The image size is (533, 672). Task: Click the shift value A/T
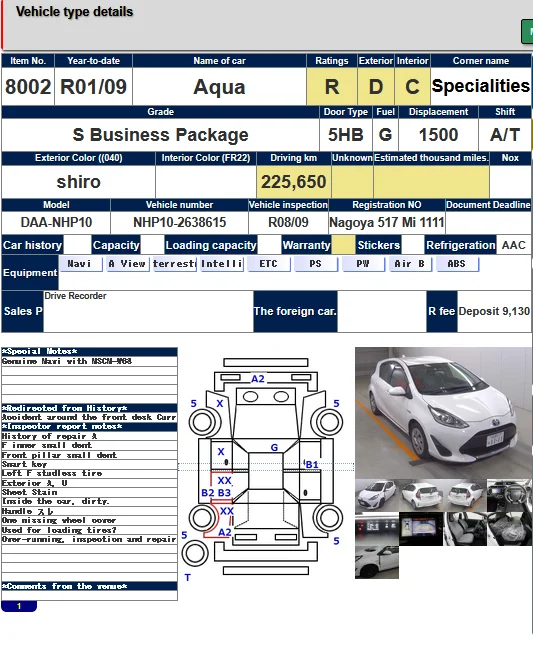505,135
